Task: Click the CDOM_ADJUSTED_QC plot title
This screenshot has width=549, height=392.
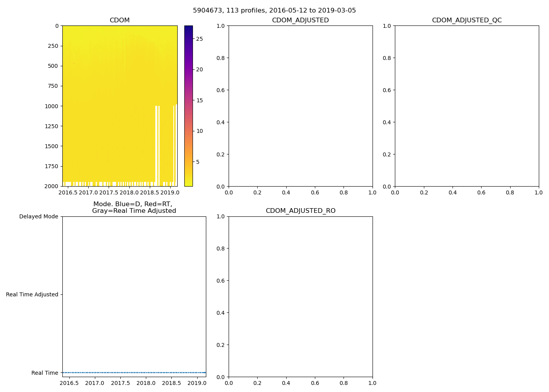Action: click(467, 20)
